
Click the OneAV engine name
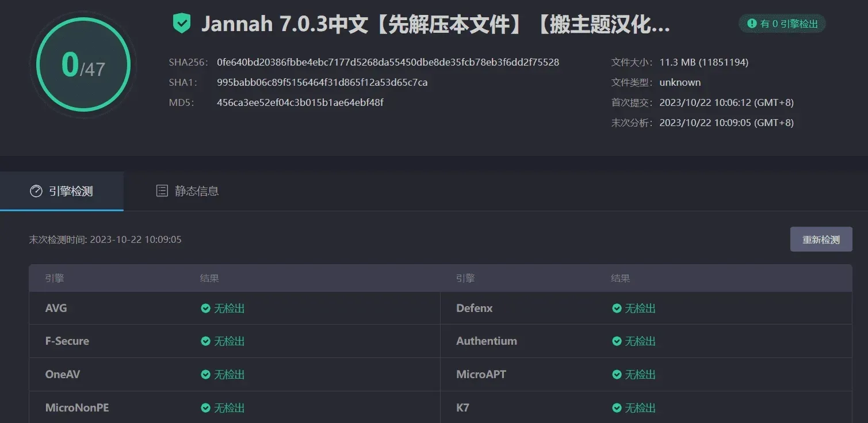63,374
